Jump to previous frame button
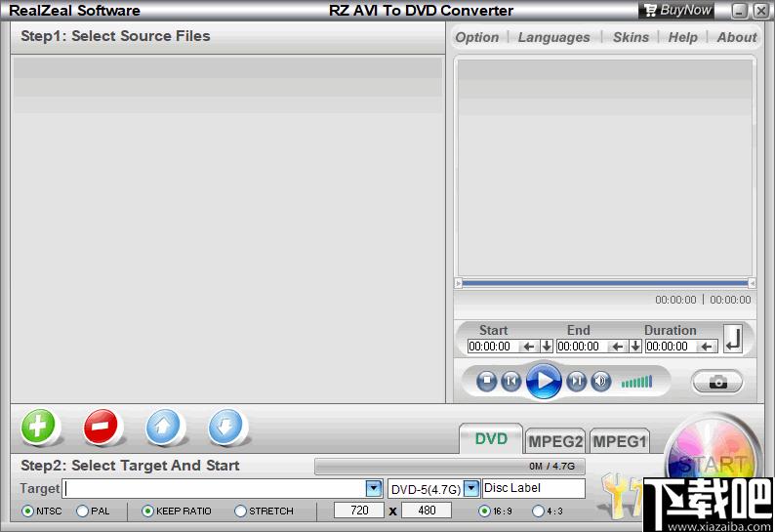 511,382
